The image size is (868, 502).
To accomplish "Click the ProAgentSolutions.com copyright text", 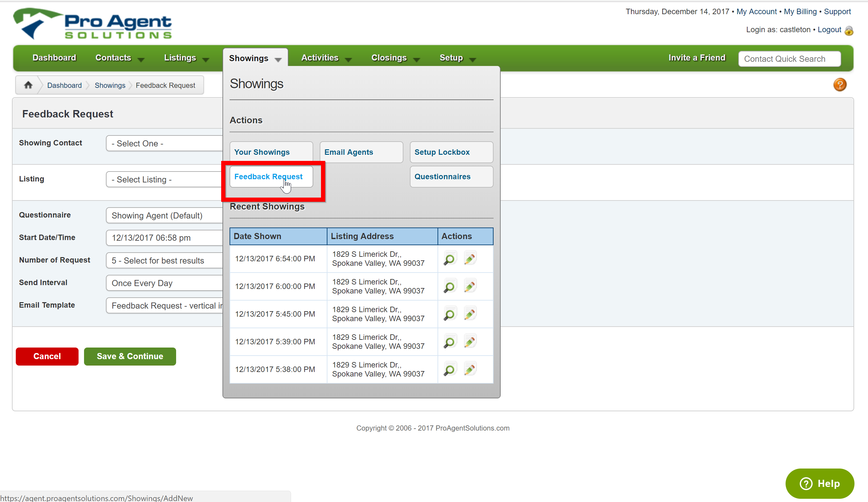I will pyautogui.click(x=433, y=428).
